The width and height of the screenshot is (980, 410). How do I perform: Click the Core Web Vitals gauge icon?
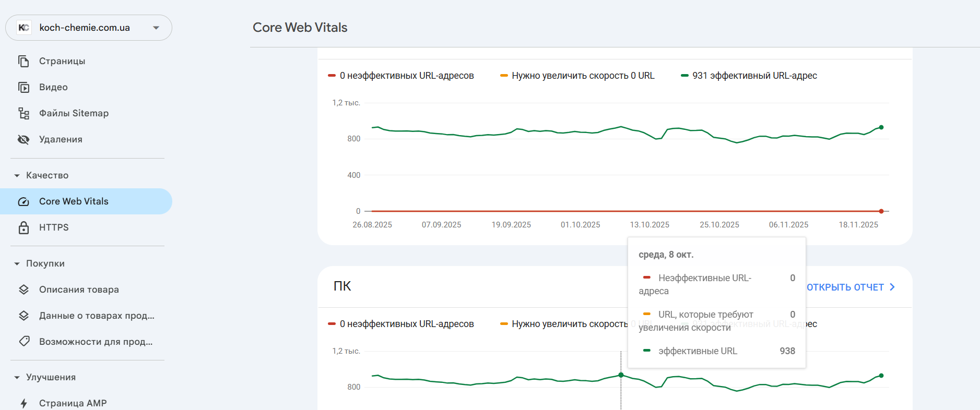click(23, 201)
